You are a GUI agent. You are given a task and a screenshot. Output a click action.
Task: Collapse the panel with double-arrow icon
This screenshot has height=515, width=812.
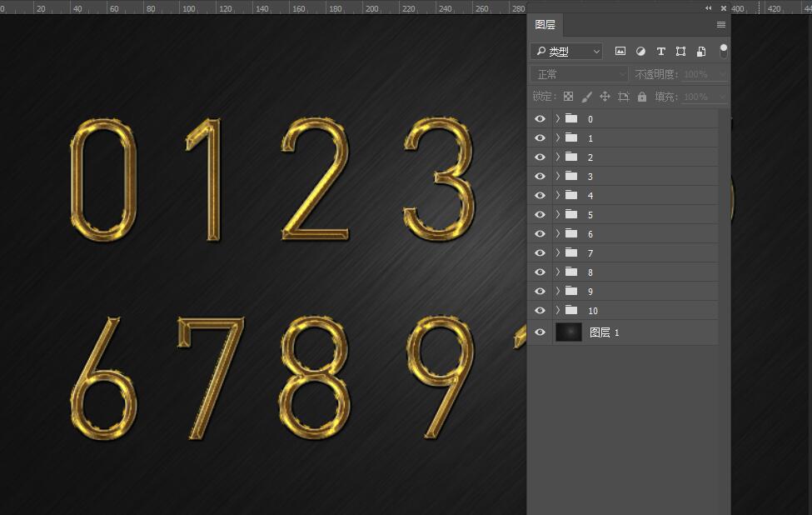(x=709, y=8)
